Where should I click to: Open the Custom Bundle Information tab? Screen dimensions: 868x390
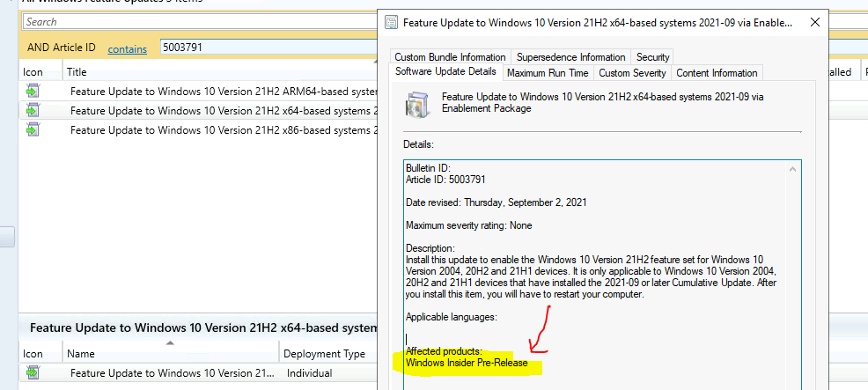tap(450, 57)
